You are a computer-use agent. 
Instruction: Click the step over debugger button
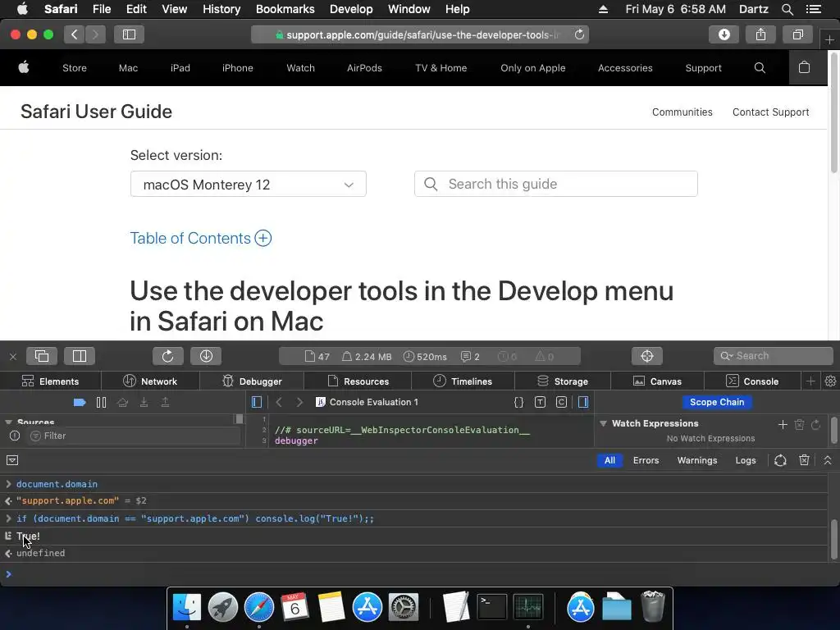(x=123, y=402)
